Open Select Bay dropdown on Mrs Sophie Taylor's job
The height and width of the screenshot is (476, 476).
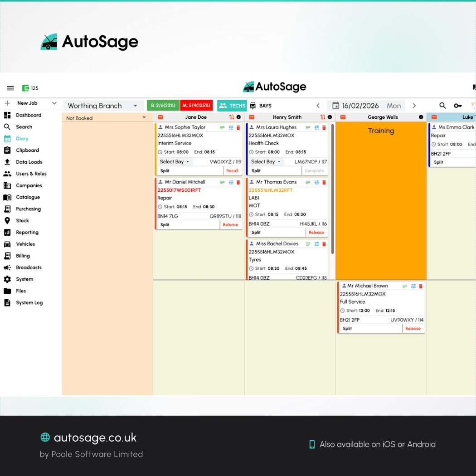click(x=174, y=161)
